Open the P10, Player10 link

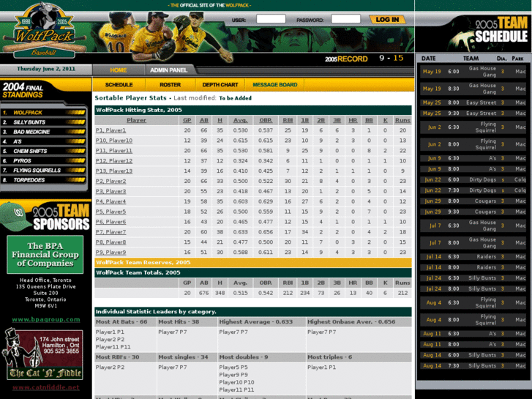(x=114, y=141)
